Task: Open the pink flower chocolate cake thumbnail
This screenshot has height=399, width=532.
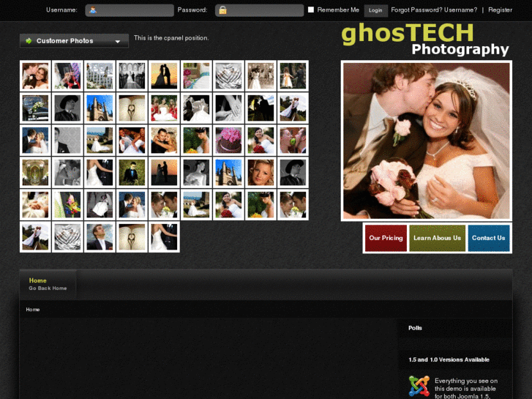Action: 228,141
